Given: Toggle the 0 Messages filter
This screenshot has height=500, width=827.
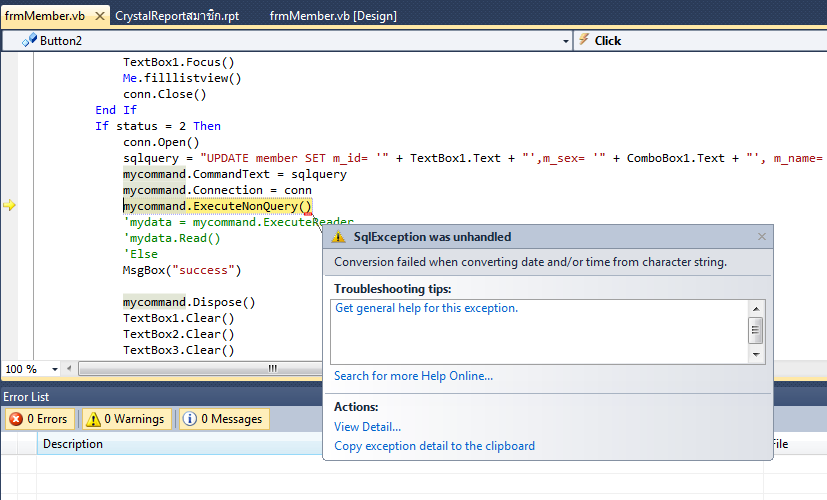Looking at the screenshot, I should [x=223, y=419].
